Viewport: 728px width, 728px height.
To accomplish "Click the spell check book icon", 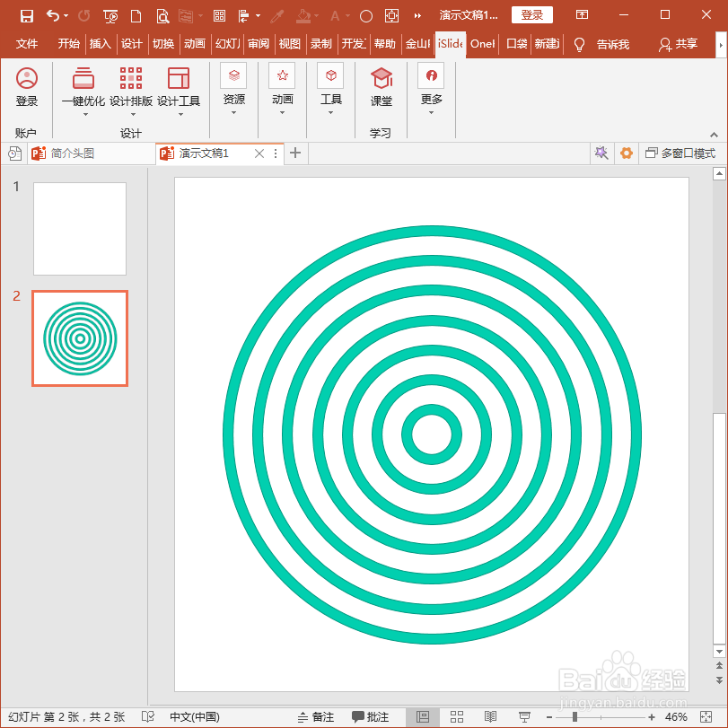I will (x=147, y=717).
